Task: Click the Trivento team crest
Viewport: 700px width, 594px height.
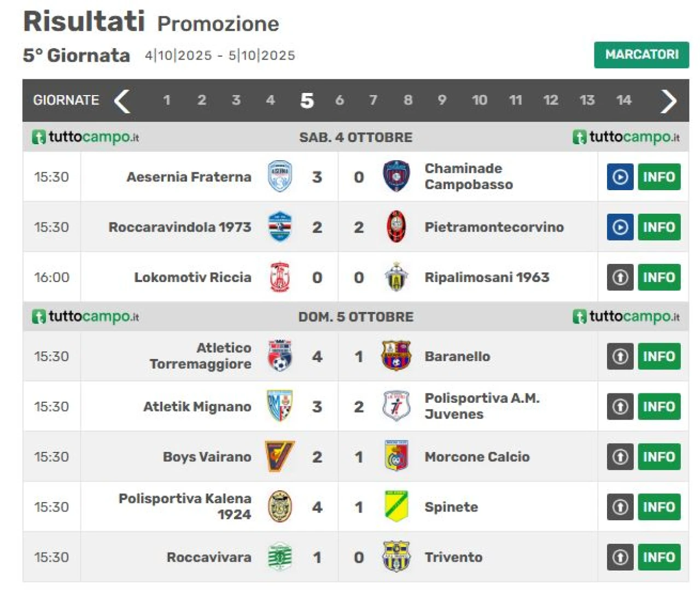Action: (x=396, y=557)
